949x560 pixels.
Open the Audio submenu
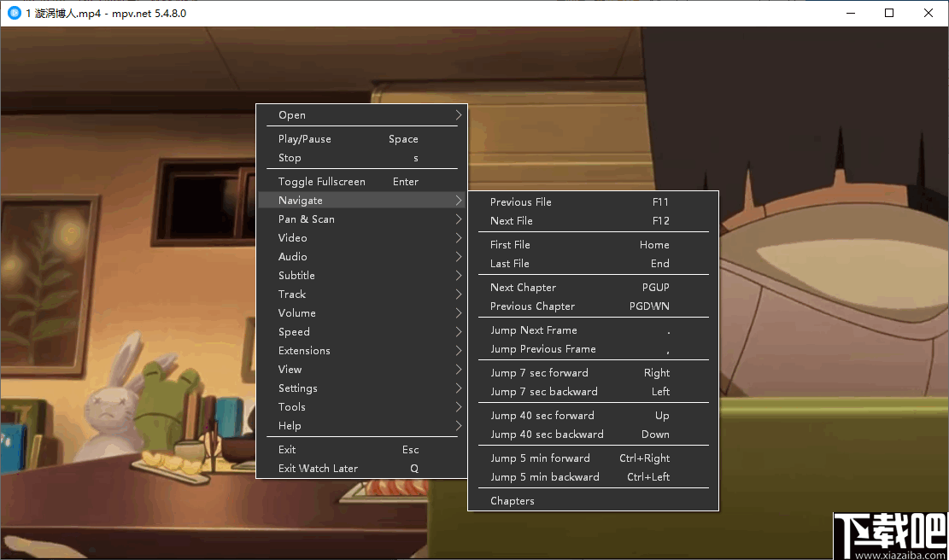[292, 257]
